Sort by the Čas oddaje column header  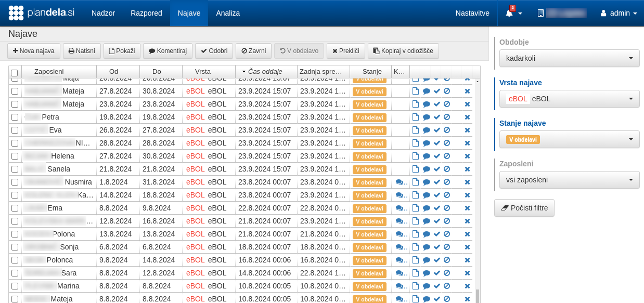click(x=266, y=72)
